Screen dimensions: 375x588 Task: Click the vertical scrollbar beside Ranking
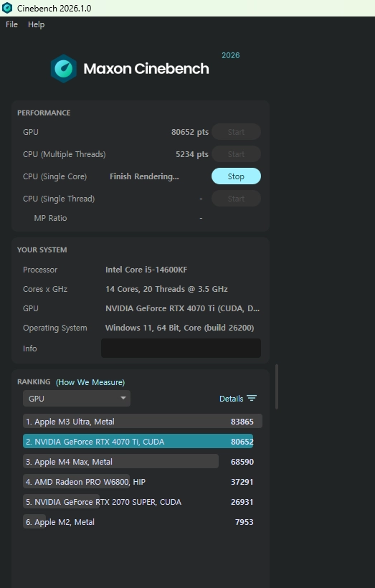point(277,387)
